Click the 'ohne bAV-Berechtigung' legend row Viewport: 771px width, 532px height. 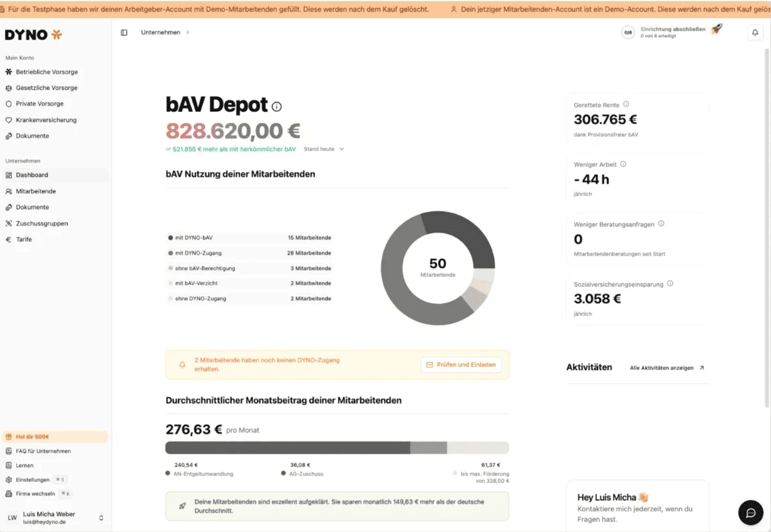coord(249,269)
